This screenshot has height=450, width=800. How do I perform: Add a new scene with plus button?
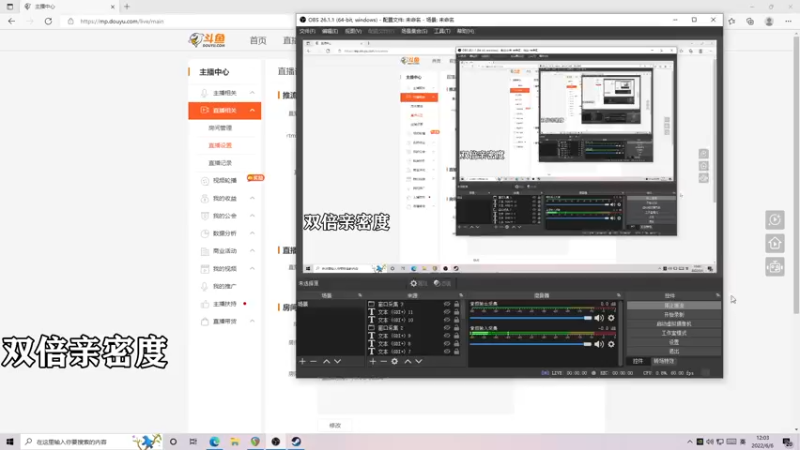click(303, 361)
